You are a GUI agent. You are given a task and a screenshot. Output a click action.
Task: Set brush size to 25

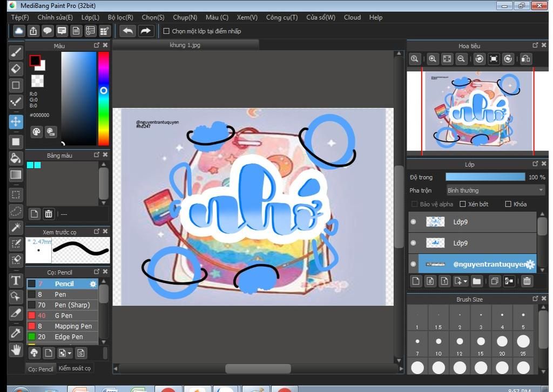[523, 344]
